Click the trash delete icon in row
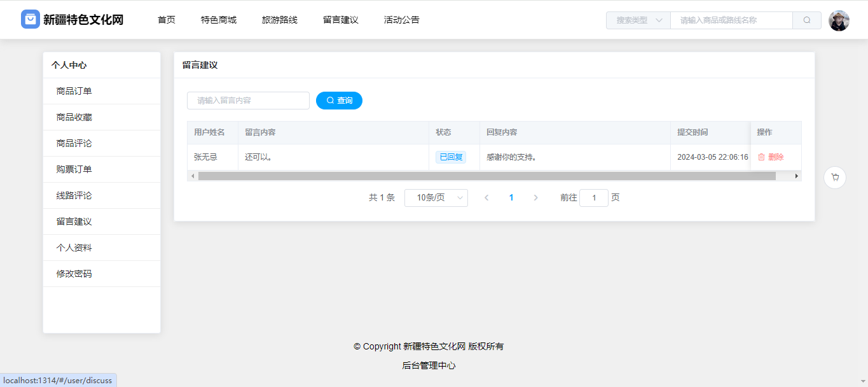The height and width of the screenshot is (387, 868). pos(761,157)
